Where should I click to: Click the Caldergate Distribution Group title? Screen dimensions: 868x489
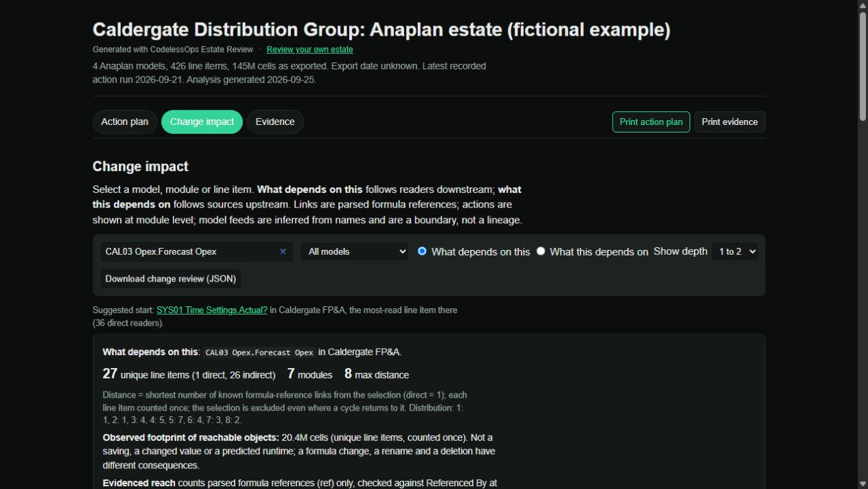(382, 30)
